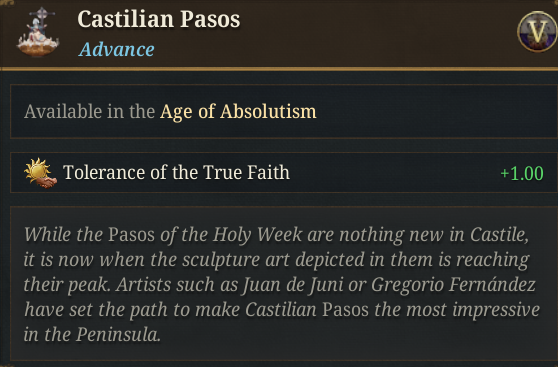Image resolution: width=558 pixels, height=367 pixels.
Task: Click the gold divider line below the header
Action: [279, 69]
